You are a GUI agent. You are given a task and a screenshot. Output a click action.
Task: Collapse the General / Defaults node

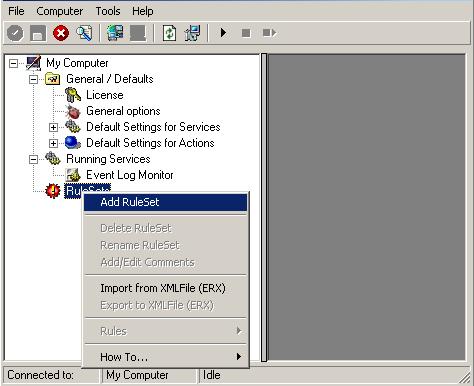point(33,79)
